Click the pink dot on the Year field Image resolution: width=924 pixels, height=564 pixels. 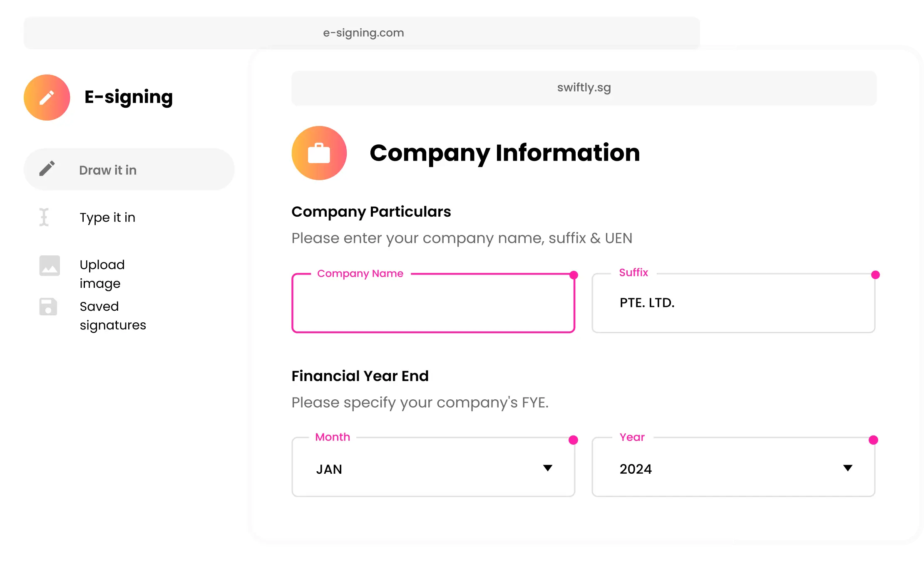873,440
